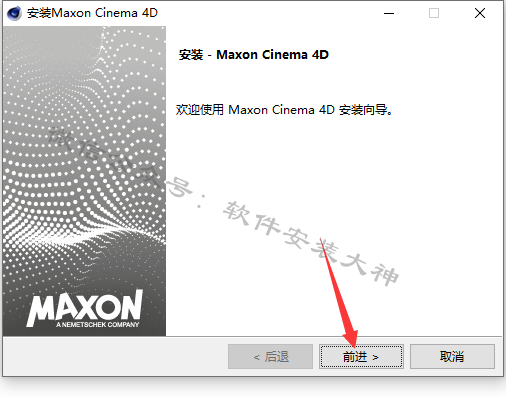This screenshot has height=401, width=506.
Task: Click the gray footer strip left of 后退
Action: coord(115,357)
